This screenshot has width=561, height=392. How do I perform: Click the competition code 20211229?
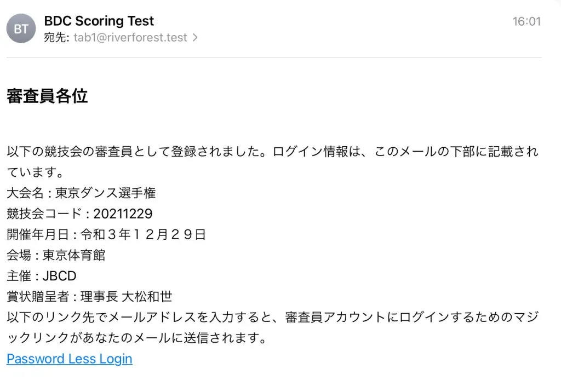pos(123,214)
